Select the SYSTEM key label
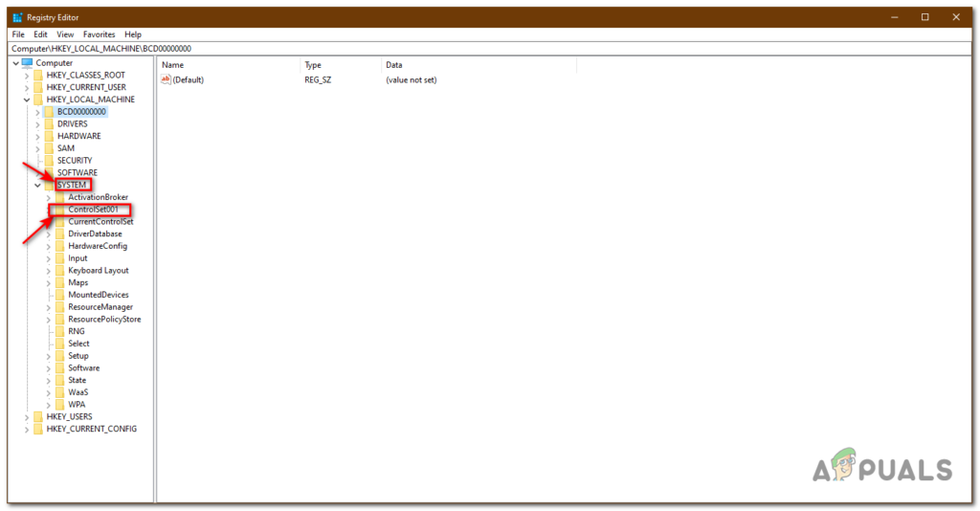Screen dimensions: 980x511 click(x=72, y=185)
